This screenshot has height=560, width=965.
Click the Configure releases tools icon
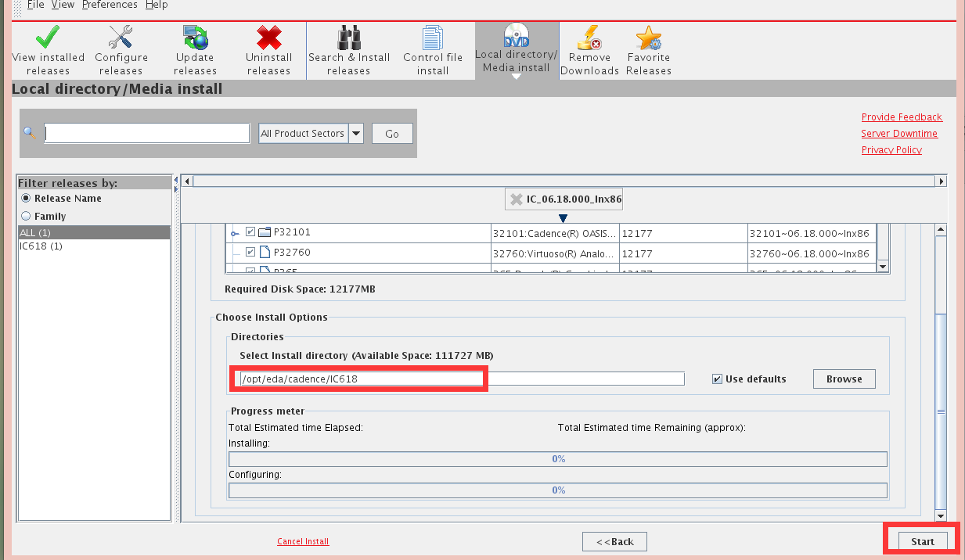[121, 38]
